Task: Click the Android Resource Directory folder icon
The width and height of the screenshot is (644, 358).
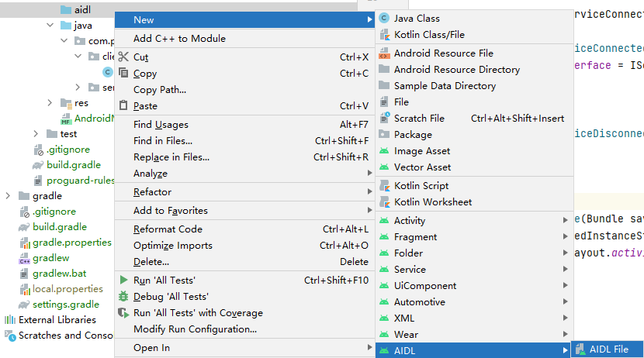Action: pos(384,69)
